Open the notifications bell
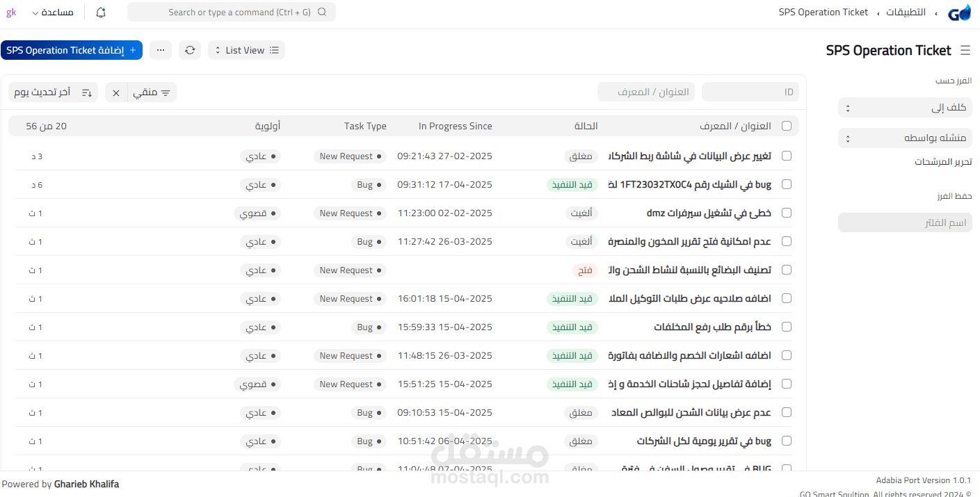Image resolution: width=980 pixels, height=497 pixels. [x=101, y=13]
